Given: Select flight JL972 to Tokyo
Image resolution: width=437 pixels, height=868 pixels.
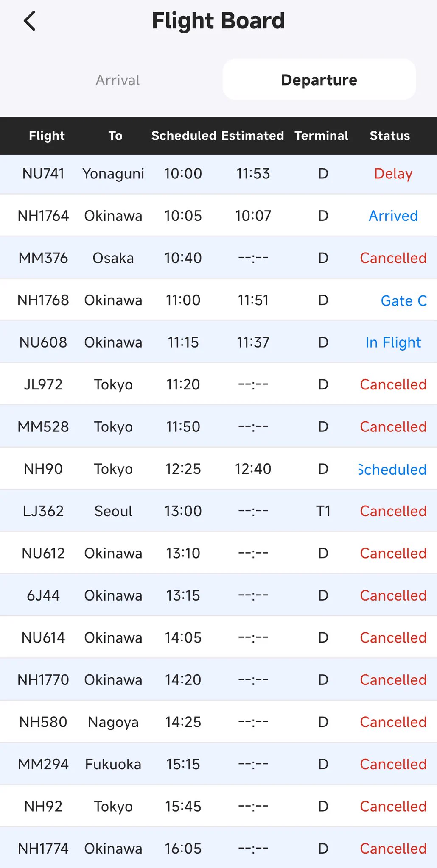Looking at the screenshot, I should (x=218, y=384).
